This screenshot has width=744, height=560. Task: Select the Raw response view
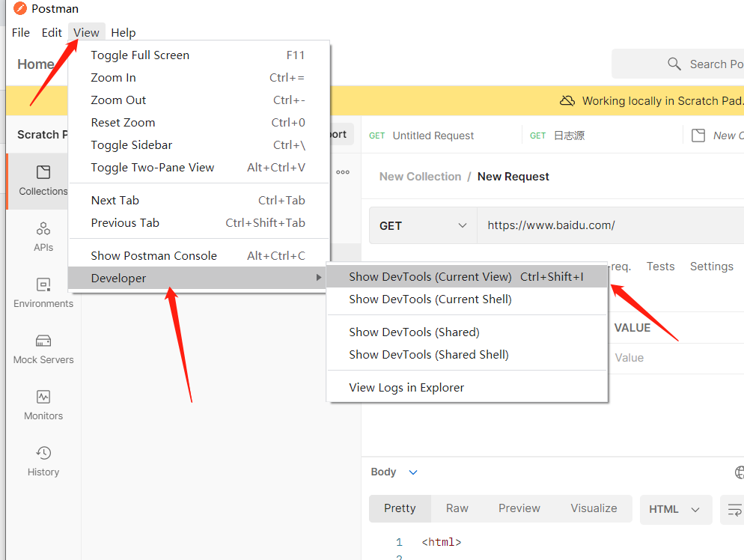457,509
